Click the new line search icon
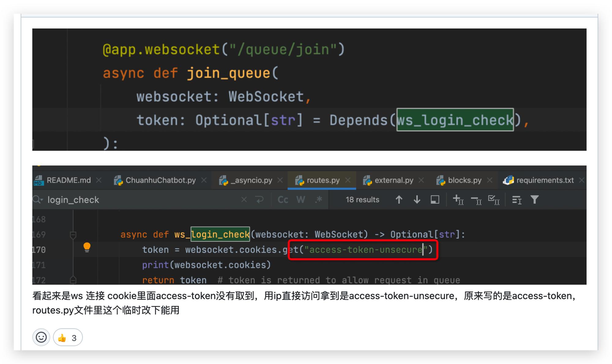This screenshot has width=612, height=364. point(259,200)
